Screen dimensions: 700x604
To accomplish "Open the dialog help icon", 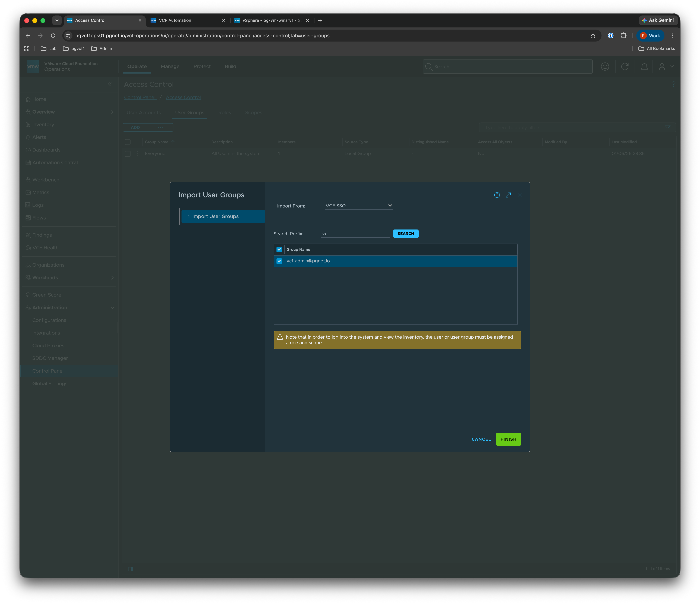I will pos(497,195).
